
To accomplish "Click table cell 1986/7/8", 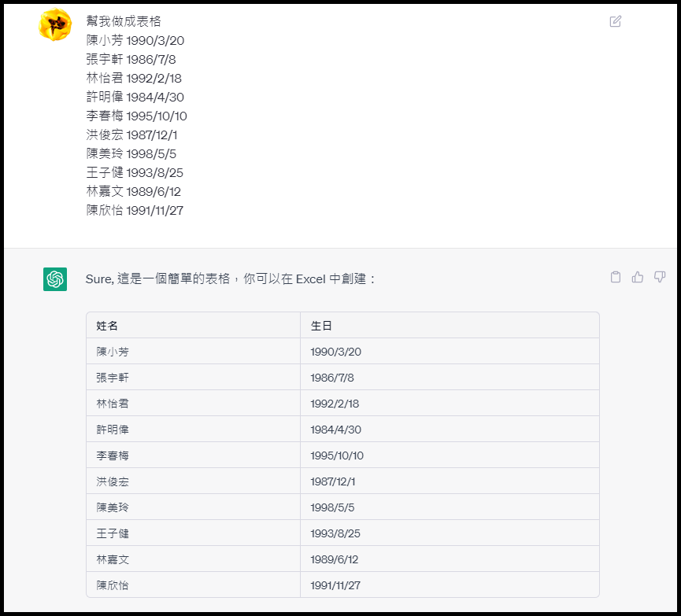I will tap(450, 378).
